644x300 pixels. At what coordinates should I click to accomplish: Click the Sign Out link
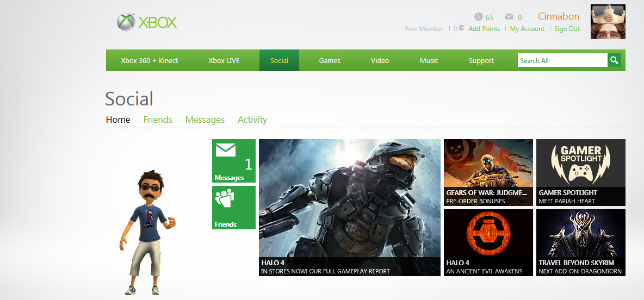tap(567, 29)
